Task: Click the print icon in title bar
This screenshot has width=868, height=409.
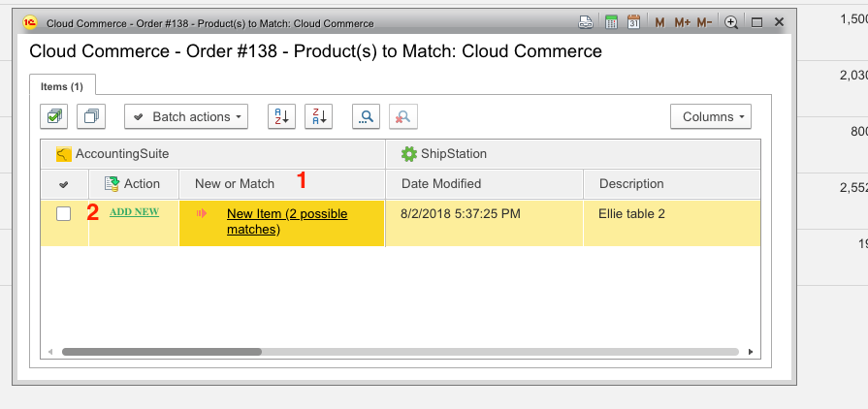Action: point(586,22)
